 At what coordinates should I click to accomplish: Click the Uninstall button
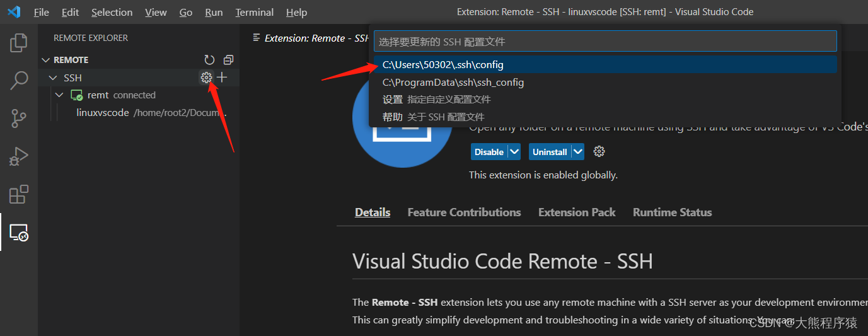tap(550, 152)
